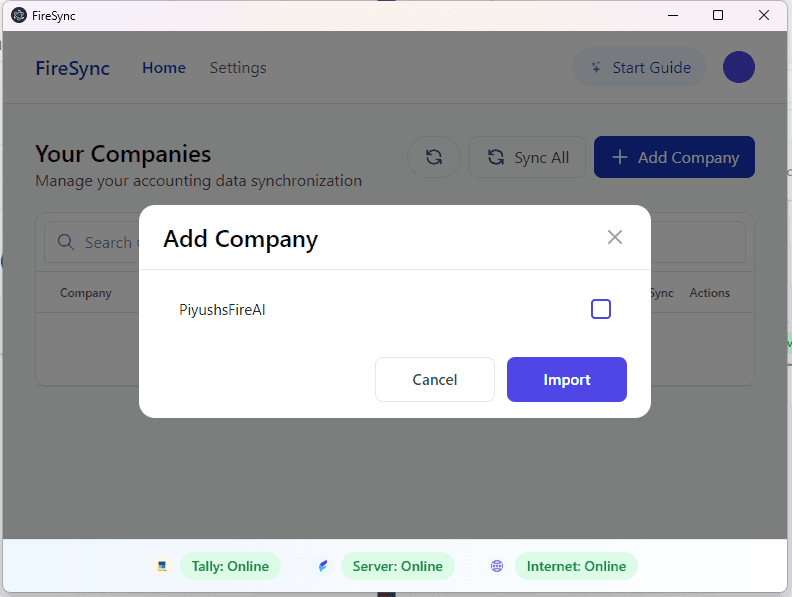Viewport: 792px width, 597px height.
Task: Open the user profile avatar
Action: tap(739, 68)
